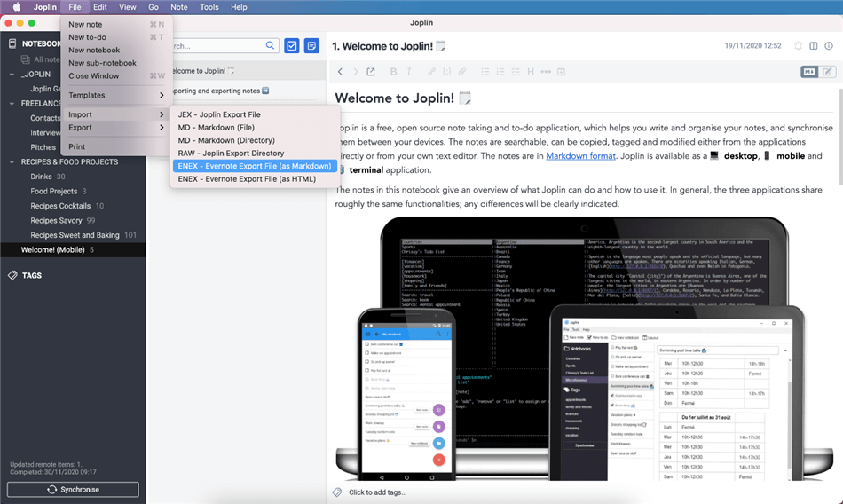Viewport: 843px width, 504px height.
Task: Toggle italic formatting icon
Action: tap(408, 72)
